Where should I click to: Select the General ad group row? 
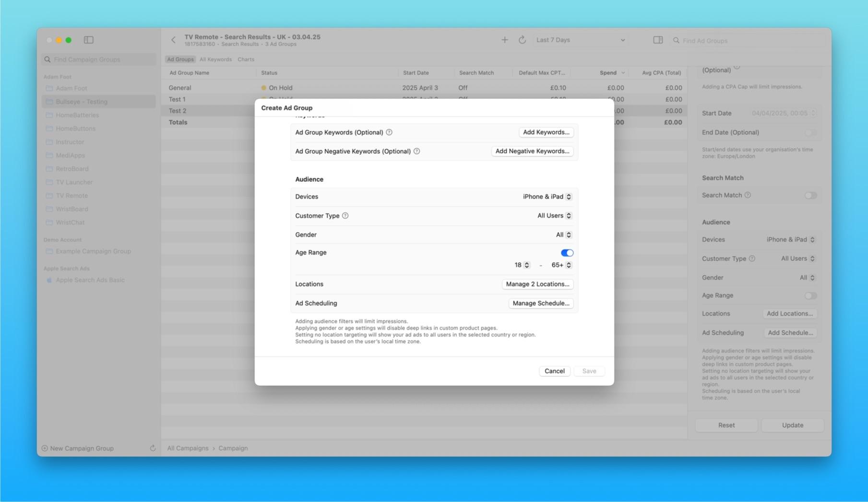tap(424, 88)
